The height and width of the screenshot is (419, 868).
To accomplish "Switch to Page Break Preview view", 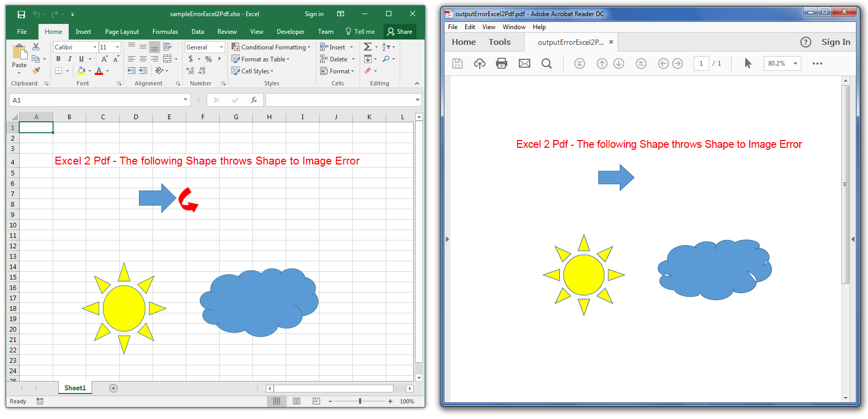I will tap(316, 401).
